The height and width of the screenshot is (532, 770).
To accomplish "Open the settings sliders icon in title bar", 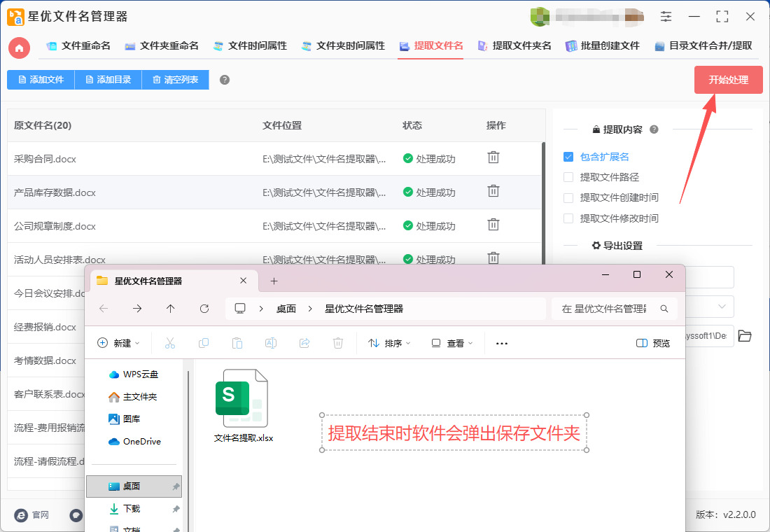I will coord(666,16).
